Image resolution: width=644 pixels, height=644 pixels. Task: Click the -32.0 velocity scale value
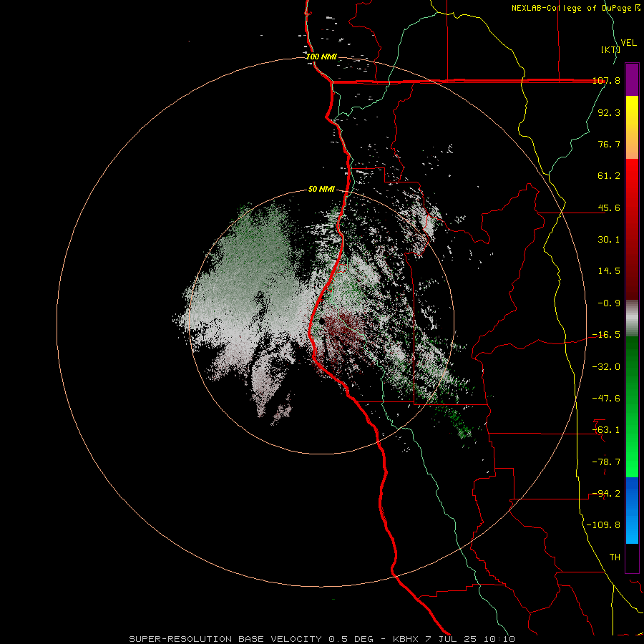(x=607, y=367)
